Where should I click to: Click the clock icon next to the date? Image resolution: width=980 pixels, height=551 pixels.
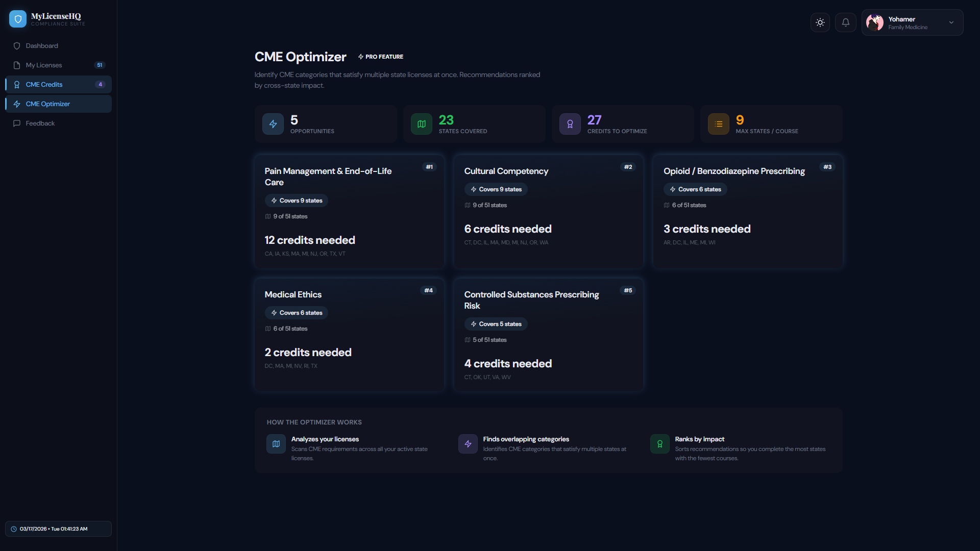click(14, 529)
